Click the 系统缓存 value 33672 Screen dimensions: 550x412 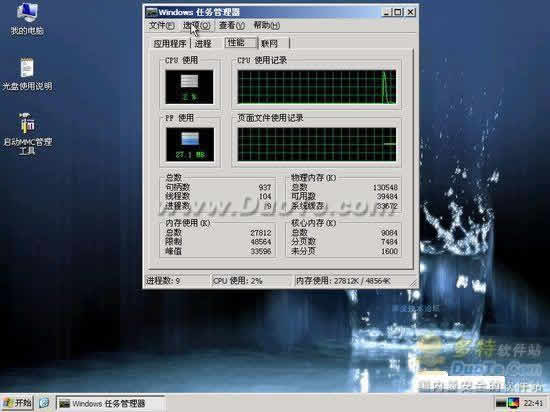387,206
